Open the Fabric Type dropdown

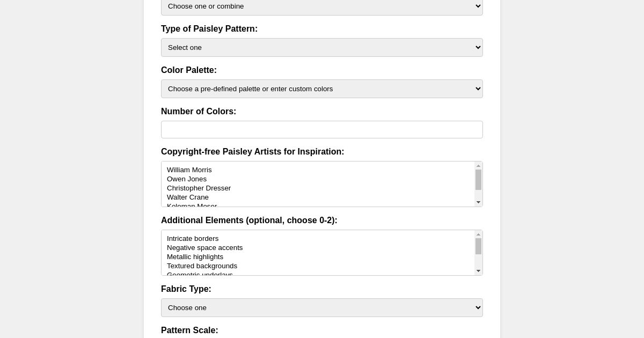point(322,307)
